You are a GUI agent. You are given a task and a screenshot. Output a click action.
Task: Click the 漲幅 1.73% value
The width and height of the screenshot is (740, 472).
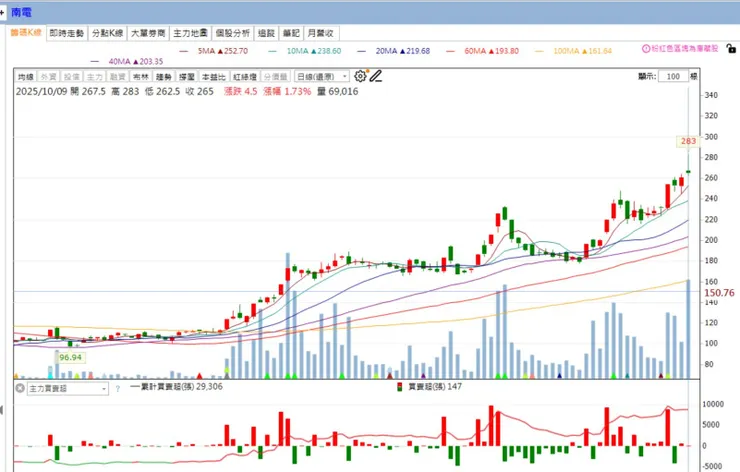tap(287, 91)
